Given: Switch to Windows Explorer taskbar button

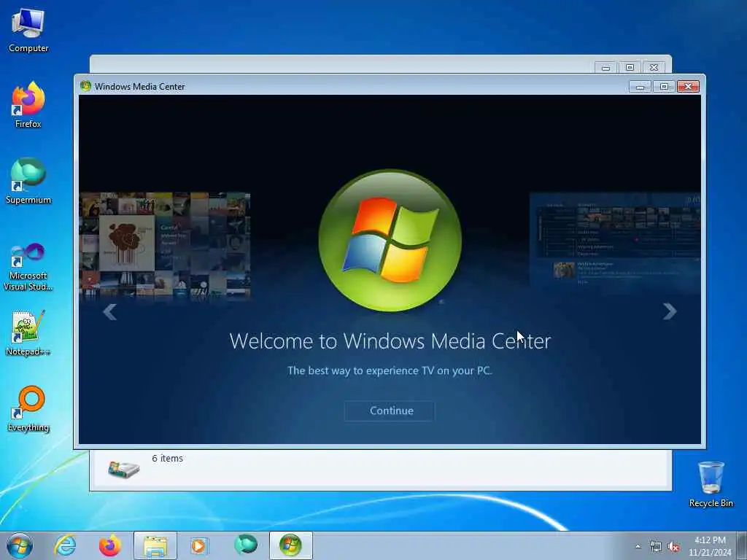Looking at the screenshot, I should point(155,545).
